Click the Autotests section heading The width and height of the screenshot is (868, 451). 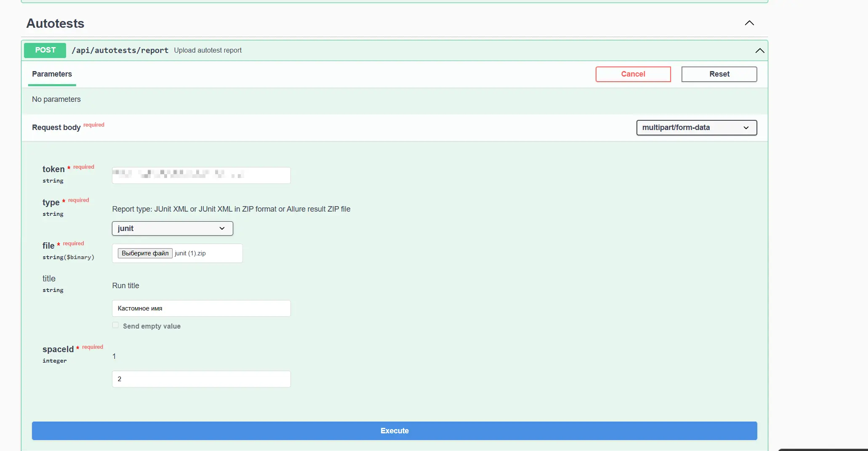pyautogui.click(x=55, y=24)
